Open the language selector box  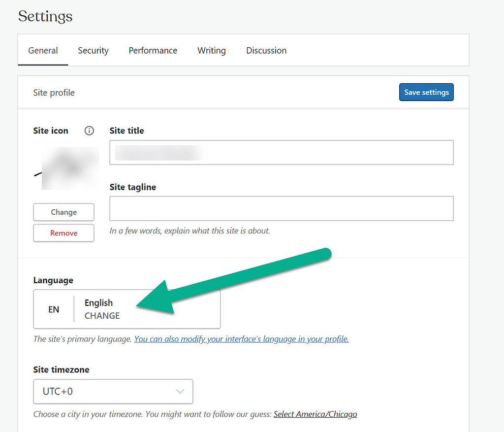[x=126, y=309]
